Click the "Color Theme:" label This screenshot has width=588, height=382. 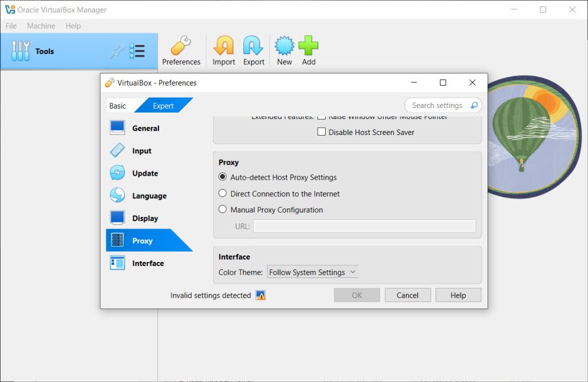241,272
